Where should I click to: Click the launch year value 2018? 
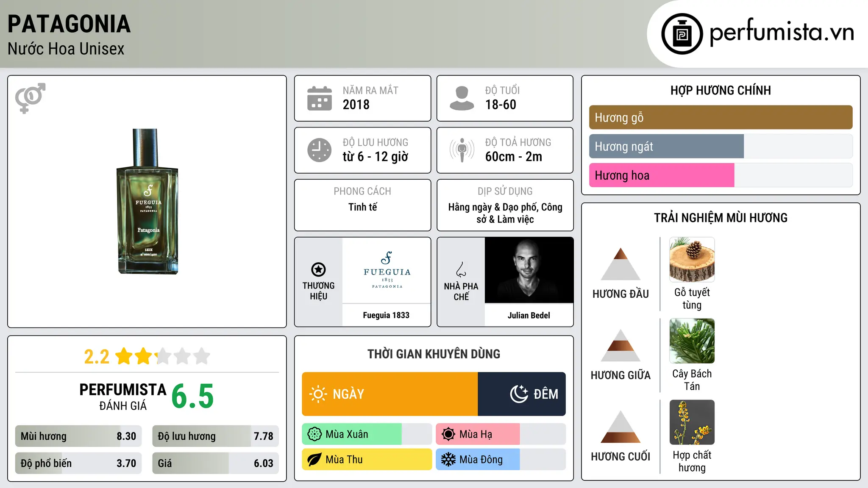[x=356, y=105]
